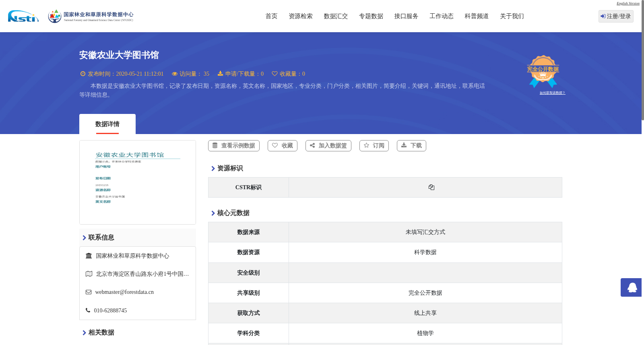The width and height of the screenshot is (644, 345).
Task: Go to 科普频道
Action: 477,16
